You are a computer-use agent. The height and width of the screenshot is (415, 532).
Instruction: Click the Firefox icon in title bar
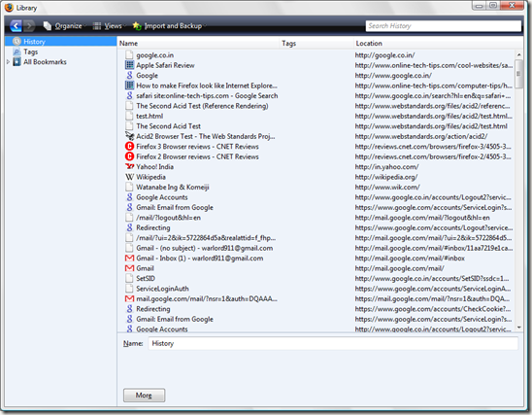[9, 8]
